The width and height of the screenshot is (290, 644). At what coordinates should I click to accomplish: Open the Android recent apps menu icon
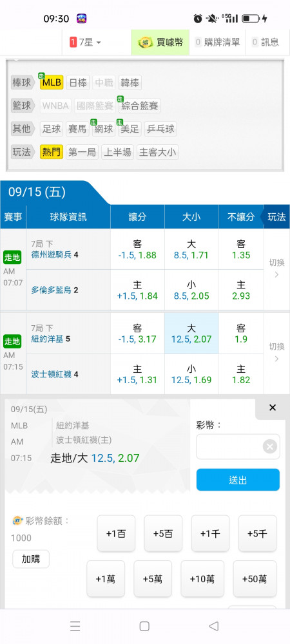tap(75, 626)
